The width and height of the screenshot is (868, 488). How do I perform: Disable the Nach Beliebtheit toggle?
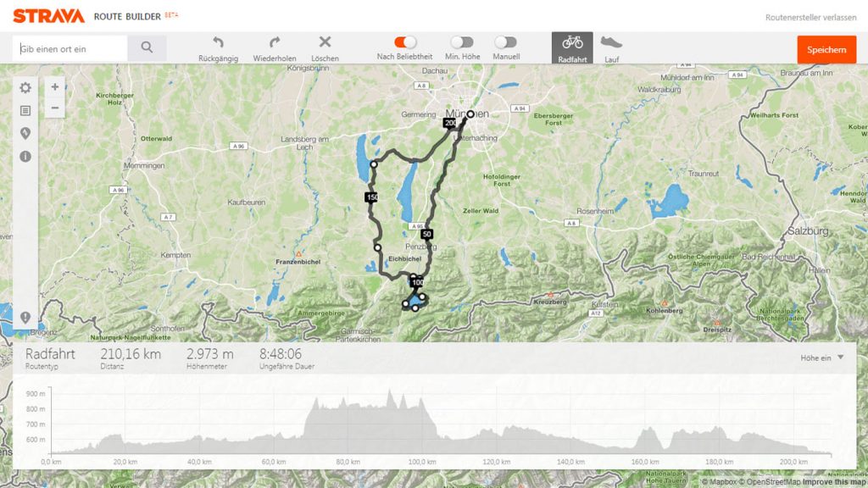coord(405,42)
